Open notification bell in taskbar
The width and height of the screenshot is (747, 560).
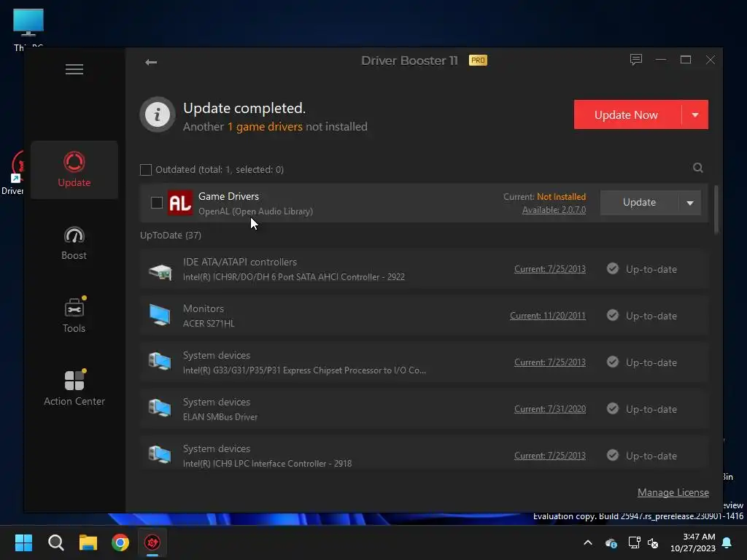[x=727, y=542]
